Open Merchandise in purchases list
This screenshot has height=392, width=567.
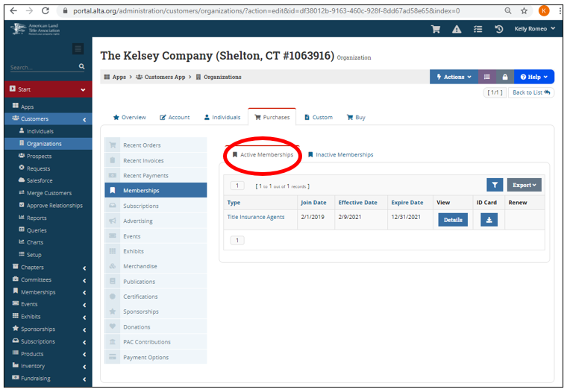pos(156,266)
